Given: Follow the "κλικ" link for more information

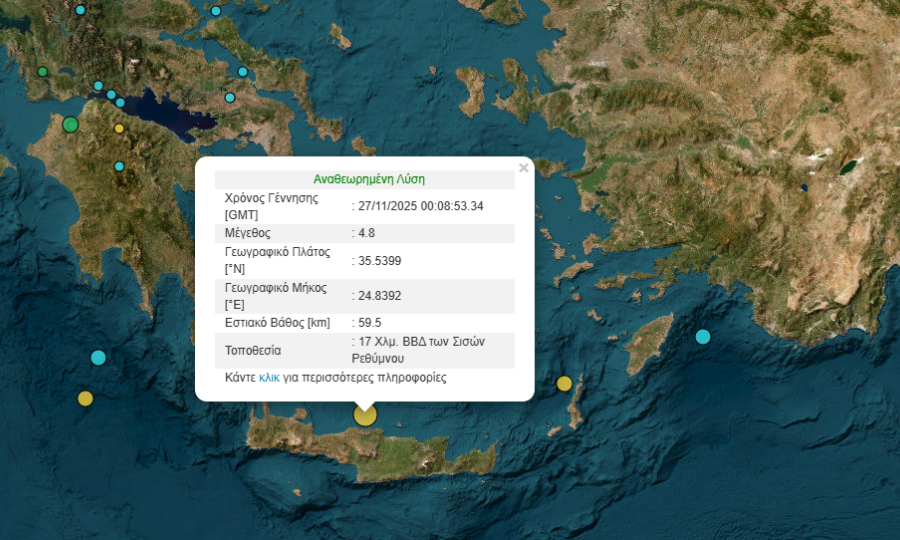Looking at the screenshot, I should 269,378.
